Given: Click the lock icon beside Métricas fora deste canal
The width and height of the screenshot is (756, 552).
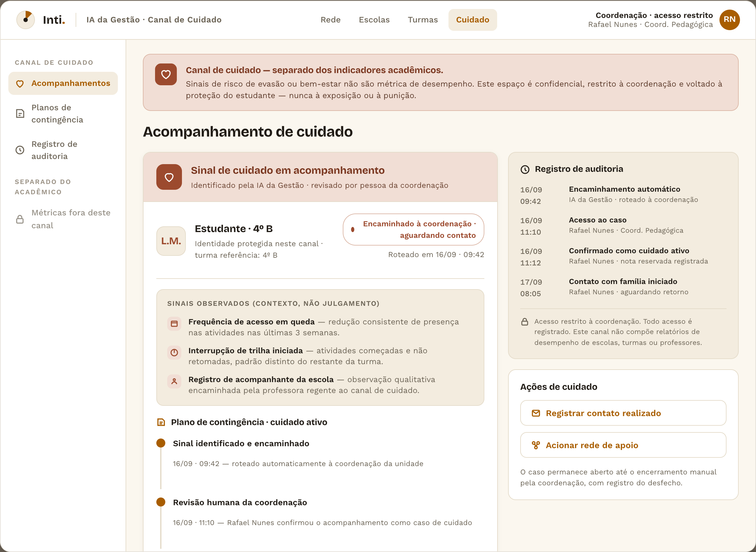Looking at the screenshot, I should 20,219.
